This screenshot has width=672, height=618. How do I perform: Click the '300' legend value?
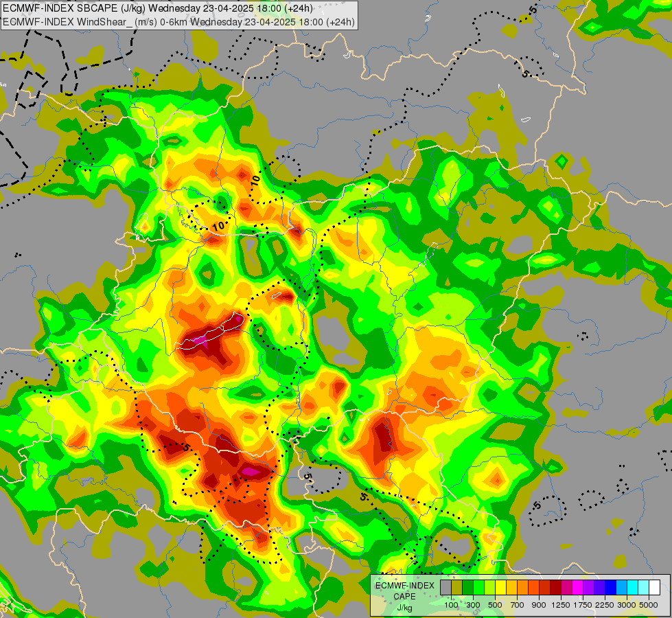point(473,605)
